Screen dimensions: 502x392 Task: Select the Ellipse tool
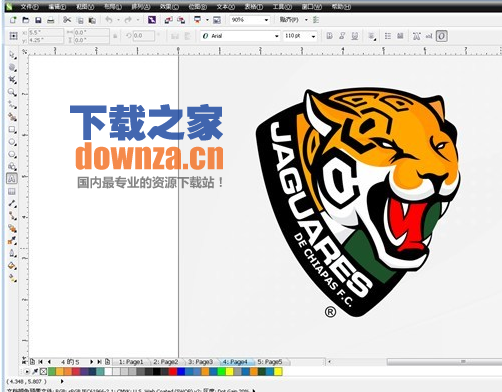[12, 142]
